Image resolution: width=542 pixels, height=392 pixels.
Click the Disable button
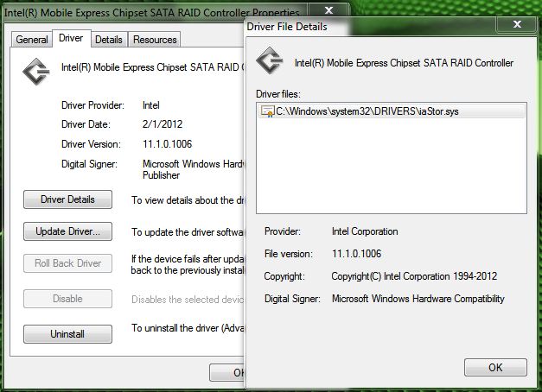coord(67,299)
